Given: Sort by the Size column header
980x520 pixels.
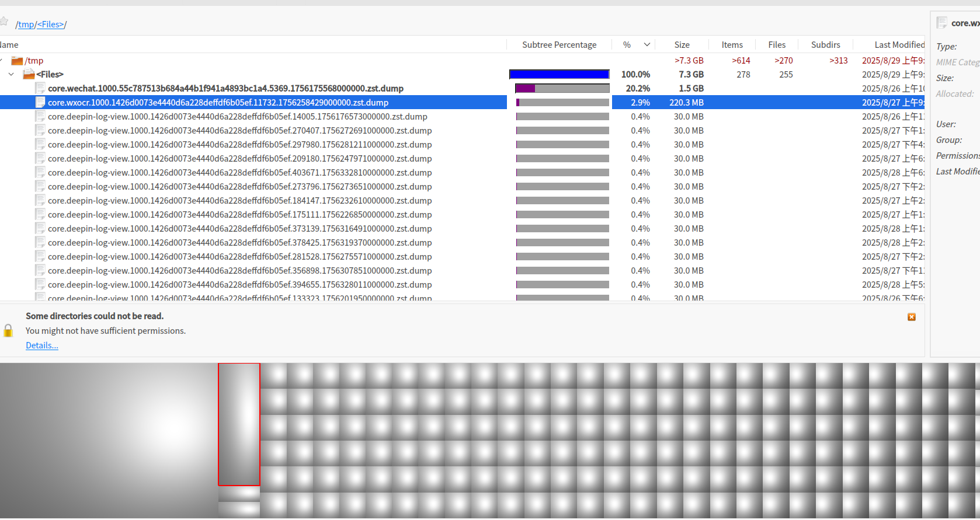Looking at the screenshot, I should (x=682, y=44).
